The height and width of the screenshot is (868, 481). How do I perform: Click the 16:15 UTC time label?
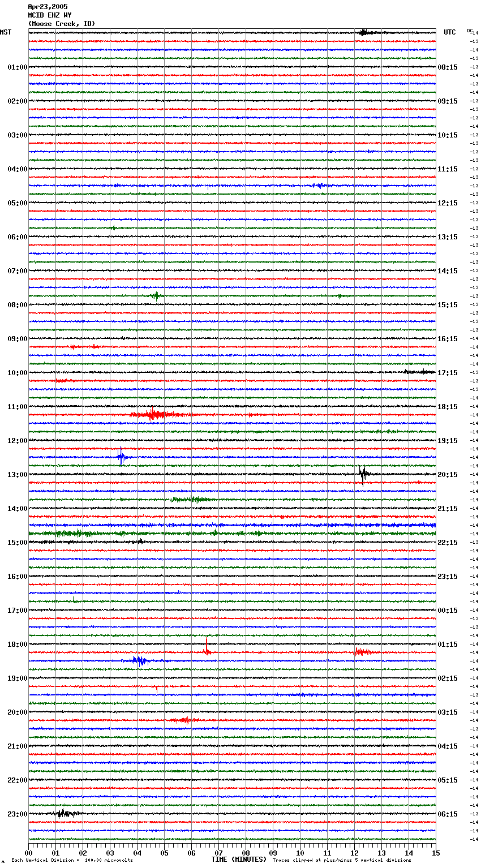click(448, 339)
